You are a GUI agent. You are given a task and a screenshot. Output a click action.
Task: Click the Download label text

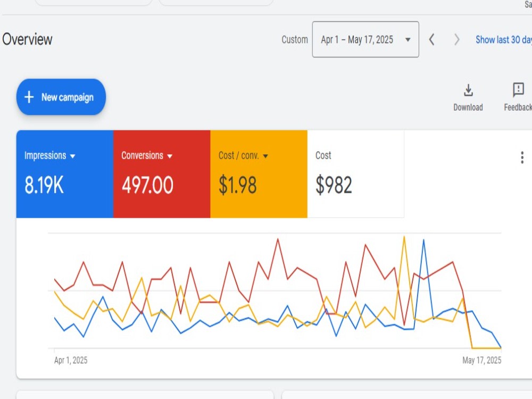pyautogui.click(x=468, y=107)
